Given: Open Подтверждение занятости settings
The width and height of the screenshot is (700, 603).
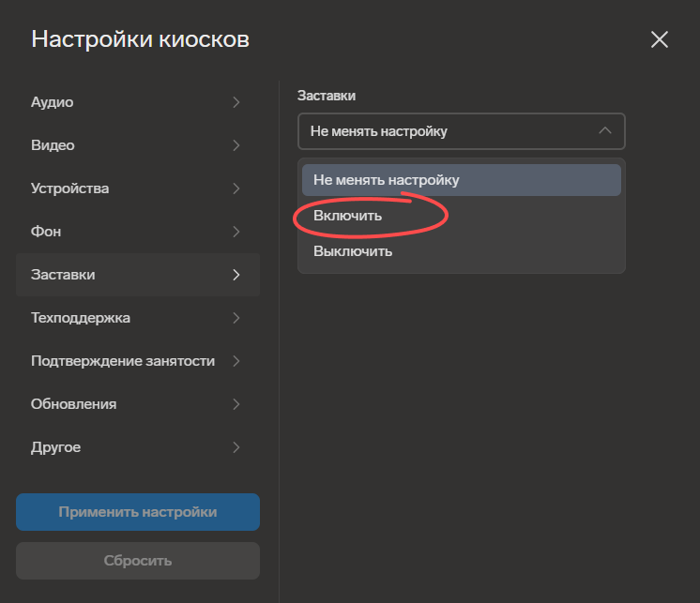Looking at the screenshot, I should (x=123, y=361).
